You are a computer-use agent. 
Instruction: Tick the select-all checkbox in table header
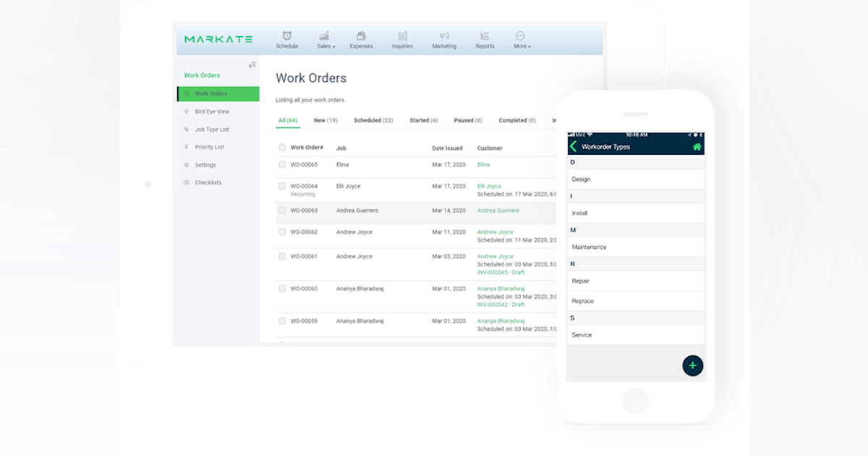[282, 148]
